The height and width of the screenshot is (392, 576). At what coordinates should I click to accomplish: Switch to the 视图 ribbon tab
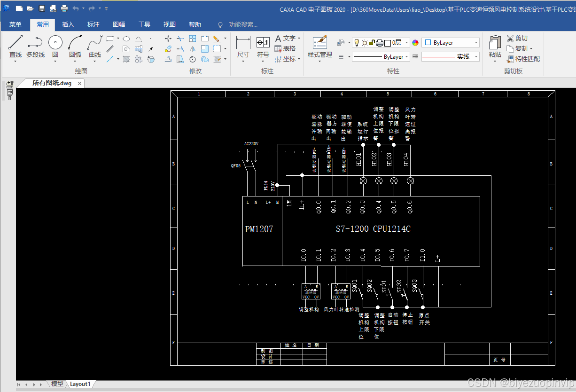click(170, 24)
